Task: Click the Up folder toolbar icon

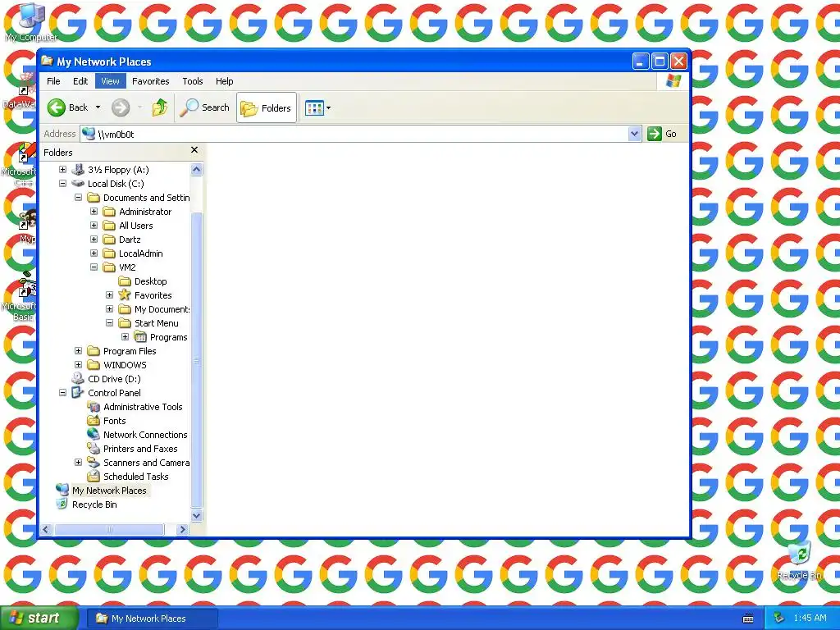Action: click(160, 107)
